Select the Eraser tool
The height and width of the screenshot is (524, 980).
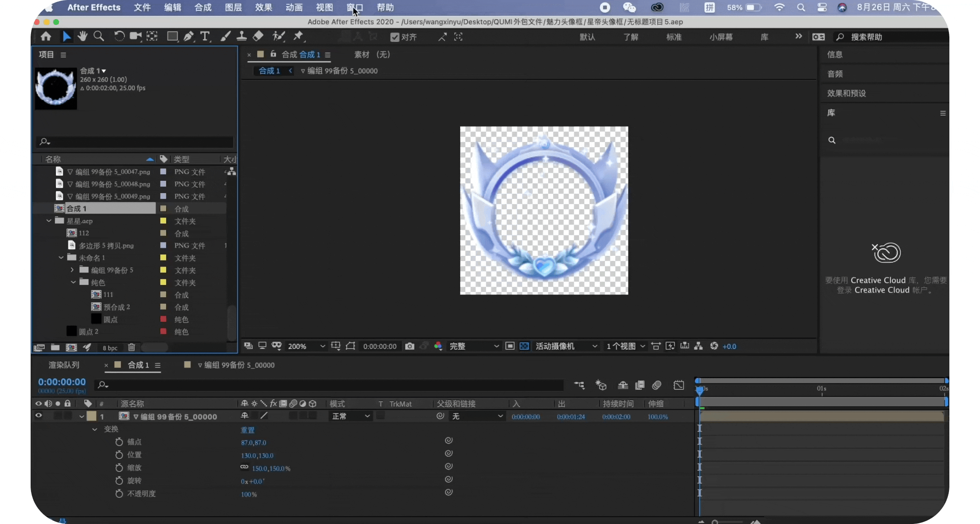tap(258, 36)
